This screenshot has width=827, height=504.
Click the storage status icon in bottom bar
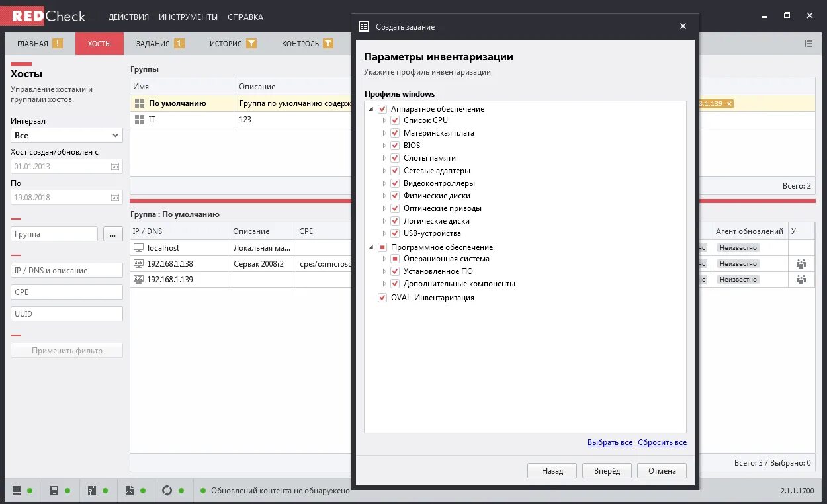tap(54, 491)
